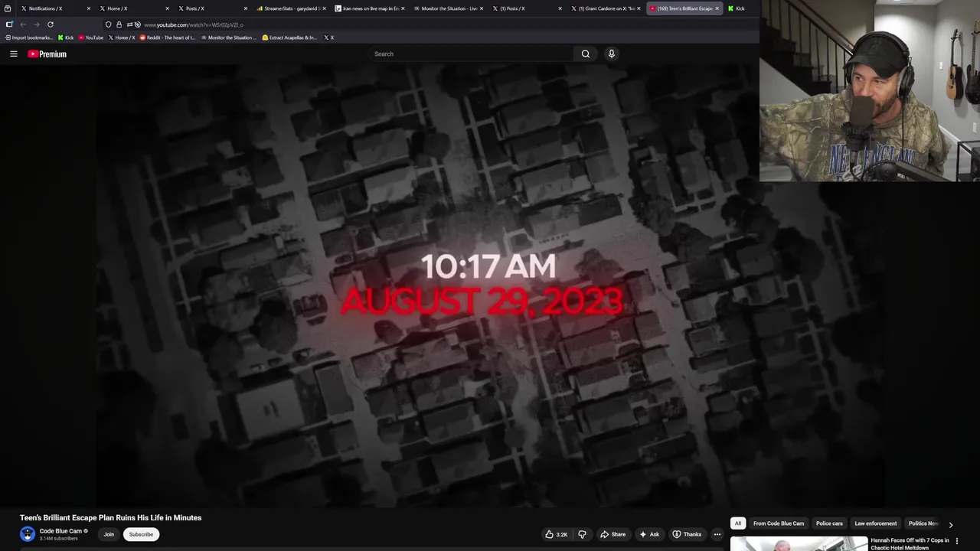Focus the YouTube Search field
This screenshot has width=980, height=551.
coord(471,54)
